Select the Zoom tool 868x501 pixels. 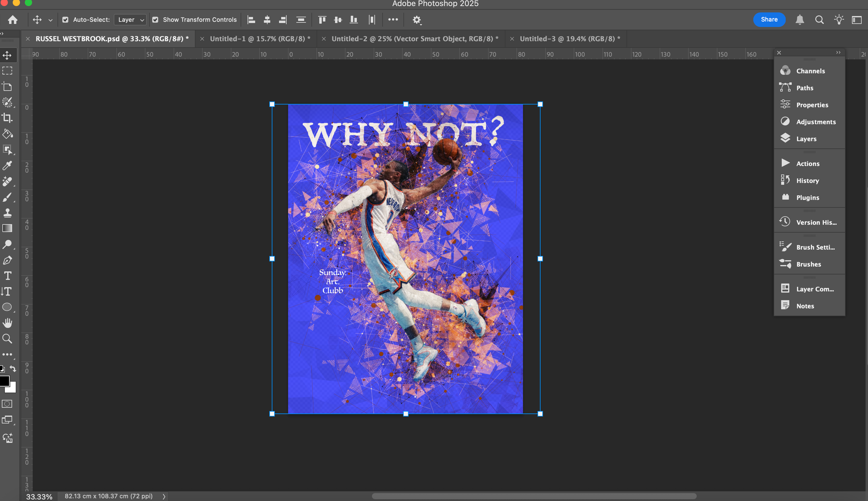pyautogui.click(x=7, y=339)
